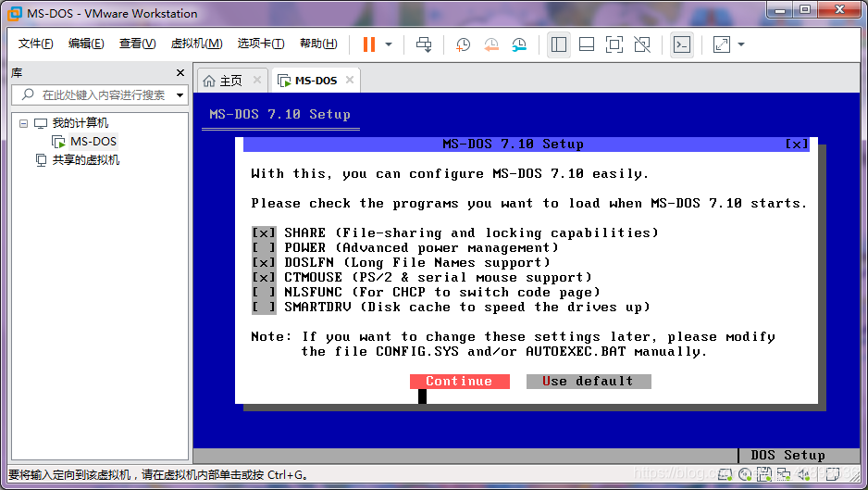Select 我的计算机 in the library tree
The height and width of the screenshot is (490, 868).
click(81, 123)
